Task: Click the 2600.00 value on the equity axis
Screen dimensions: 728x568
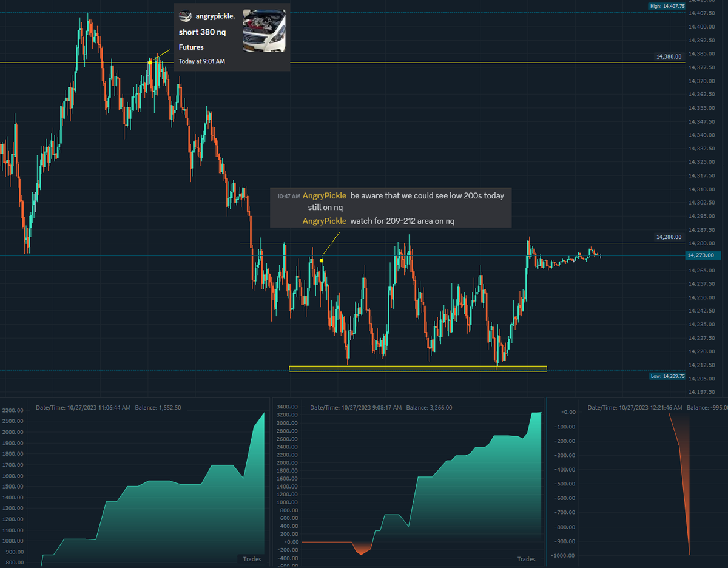Action: pyautogui.click(x=288, y=438)
